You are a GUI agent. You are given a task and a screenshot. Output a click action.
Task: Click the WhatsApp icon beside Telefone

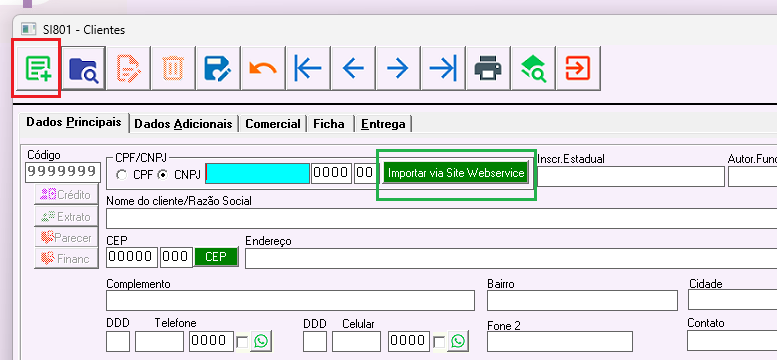point(261,341)
